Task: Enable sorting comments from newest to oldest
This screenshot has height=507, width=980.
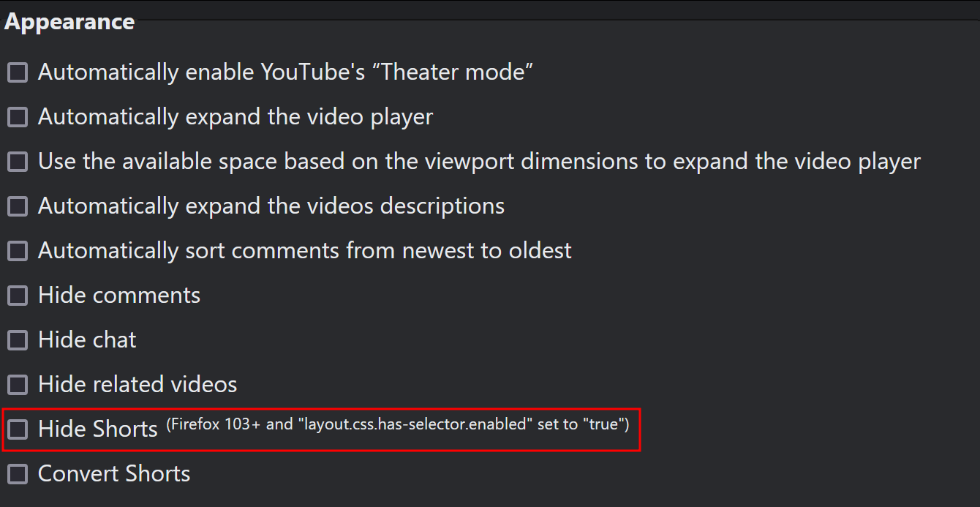Action: coord(17,250)
